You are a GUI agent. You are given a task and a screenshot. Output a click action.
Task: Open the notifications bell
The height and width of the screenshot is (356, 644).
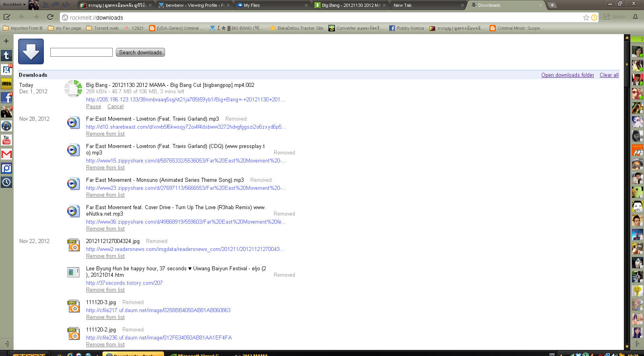[x=635, y=17]
